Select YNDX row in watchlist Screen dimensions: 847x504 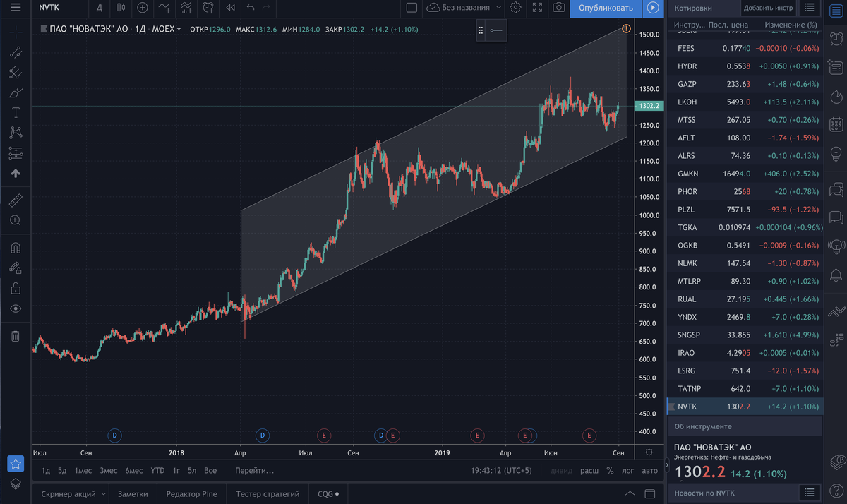coord(745,317)
